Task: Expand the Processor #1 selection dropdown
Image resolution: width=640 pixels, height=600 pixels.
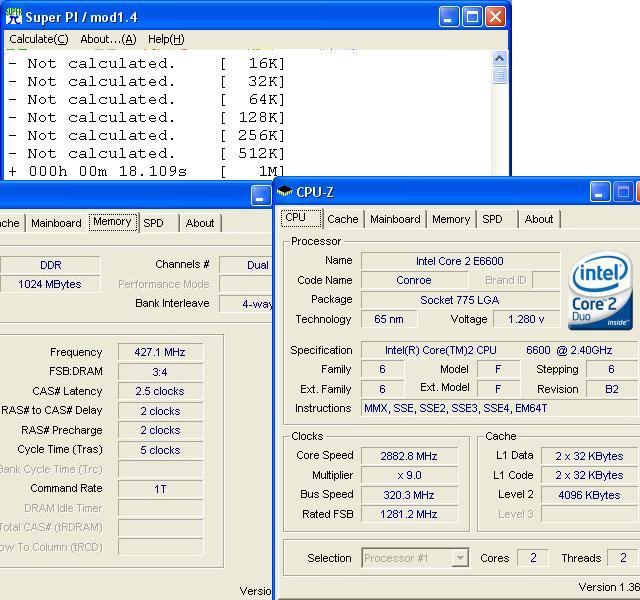Action: [460, 558]
